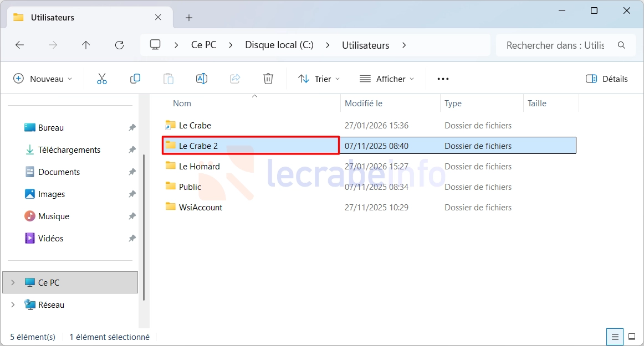Navigate back with the left arrow

pyautogui.click(x=20, y=45)
